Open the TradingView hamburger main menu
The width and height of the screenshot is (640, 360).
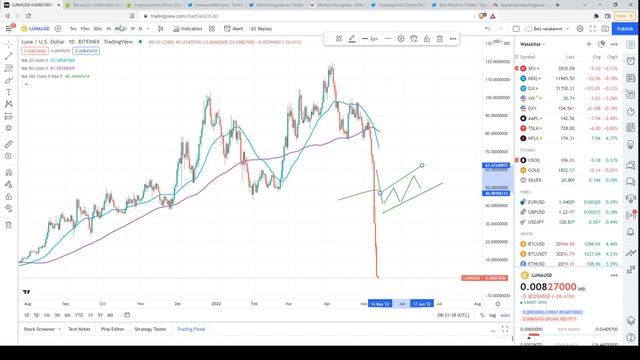[9, 29]
